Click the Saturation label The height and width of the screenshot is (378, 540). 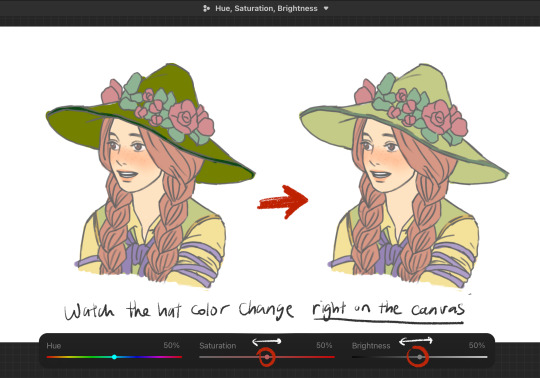(218, 346)
